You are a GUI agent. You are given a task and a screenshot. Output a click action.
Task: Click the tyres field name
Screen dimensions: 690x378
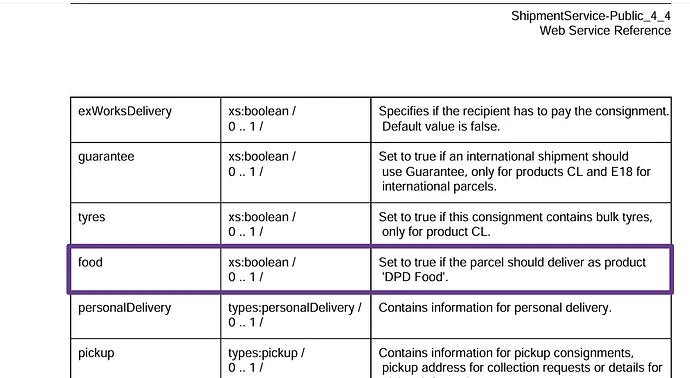coord(92,217)
